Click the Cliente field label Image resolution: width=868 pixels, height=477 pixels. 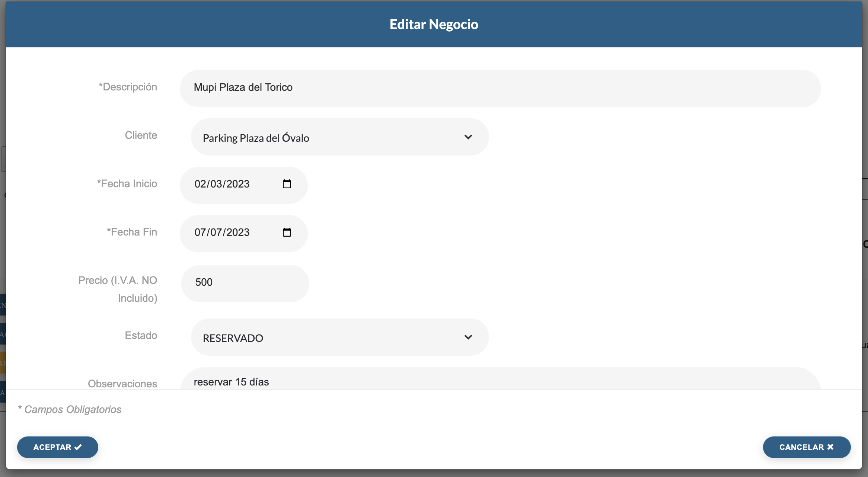[x=141, y=135]
